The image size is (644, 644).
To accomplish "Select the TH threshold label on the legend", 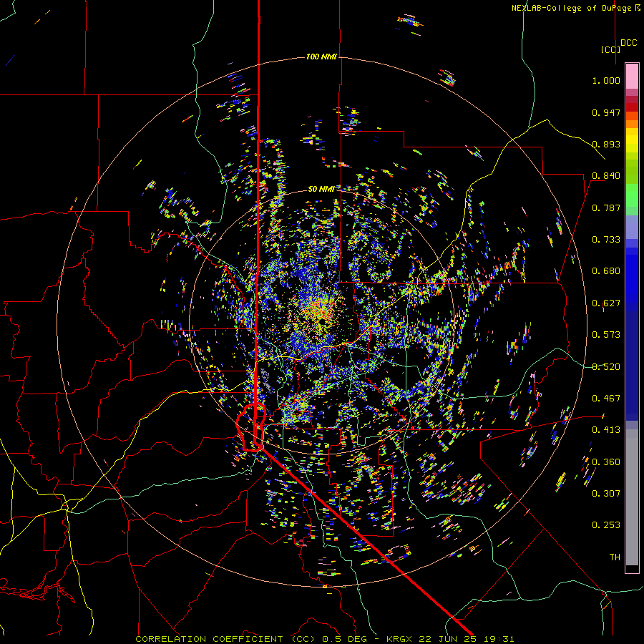I will 615,557.
